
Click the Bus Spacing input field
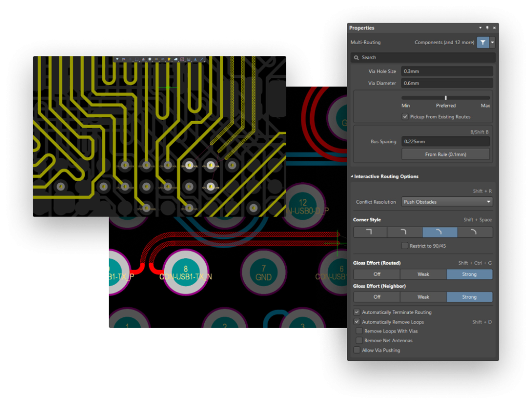pos(445,141)
